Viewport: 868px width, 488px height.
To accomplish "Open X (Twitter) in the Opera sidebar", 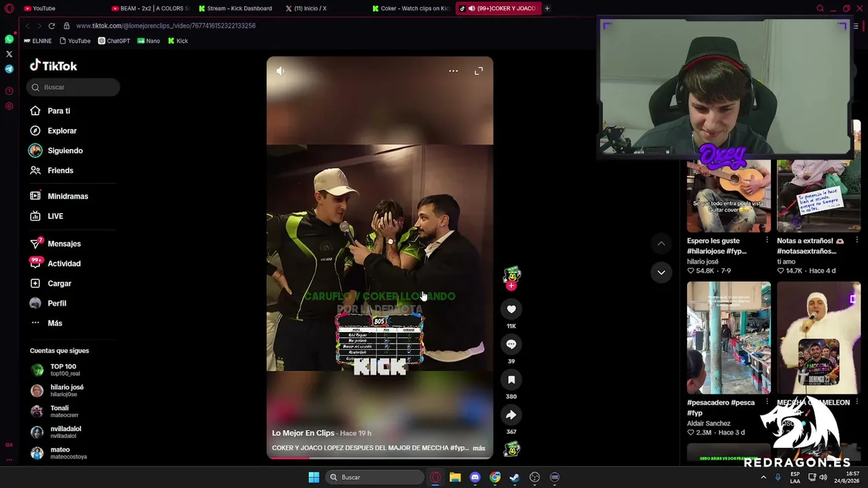I will [9, 54].
